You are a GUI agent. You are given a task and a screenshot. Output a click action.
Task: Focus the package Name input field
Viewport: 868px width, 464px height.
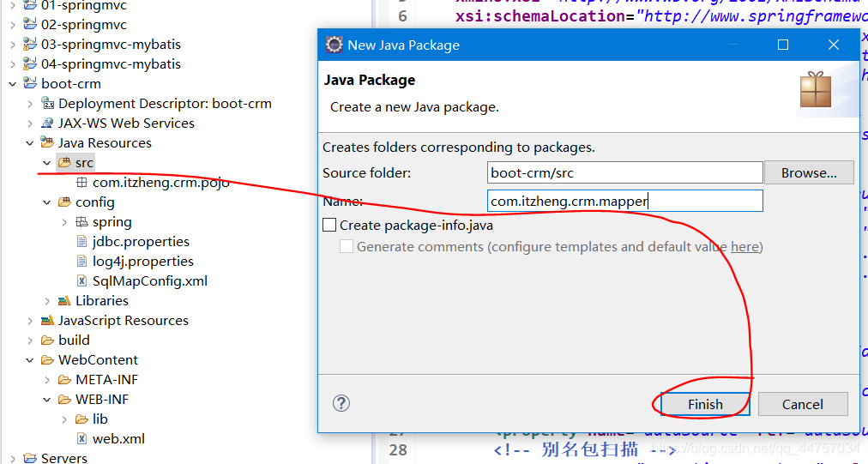(625, 201)
